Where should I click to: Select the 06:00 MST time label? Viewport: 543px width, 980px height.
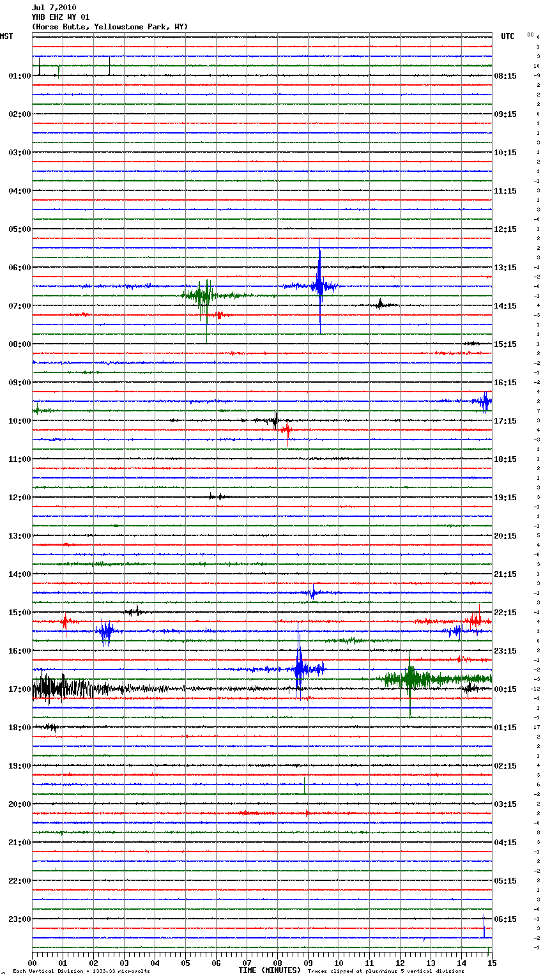pyautogui.click(x=20, y=268)
